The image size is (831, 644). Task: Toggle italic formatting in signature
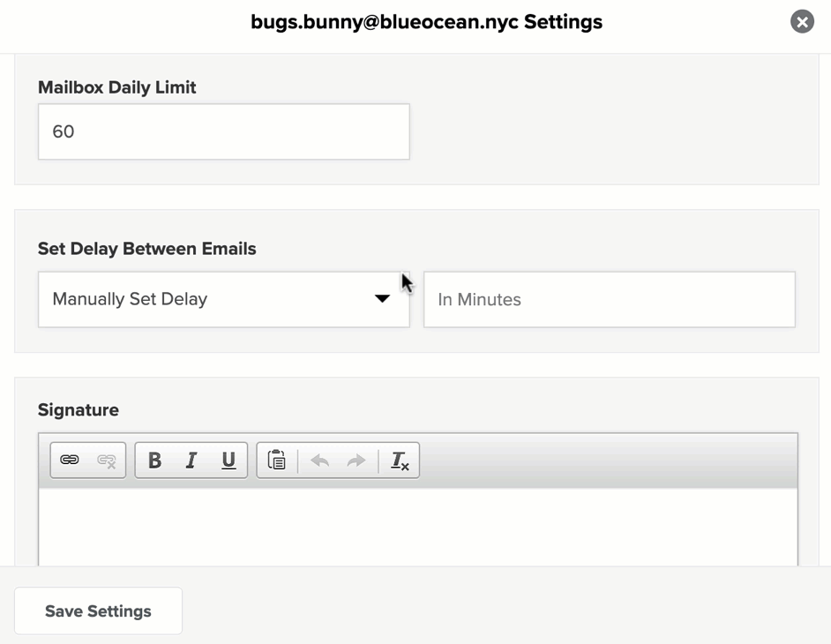(x=191, y=461)
